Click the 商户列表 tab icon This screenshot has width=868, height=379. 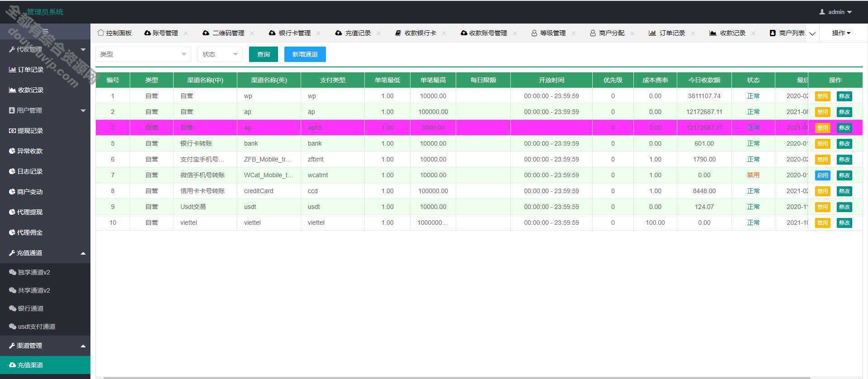coord(773,33)
